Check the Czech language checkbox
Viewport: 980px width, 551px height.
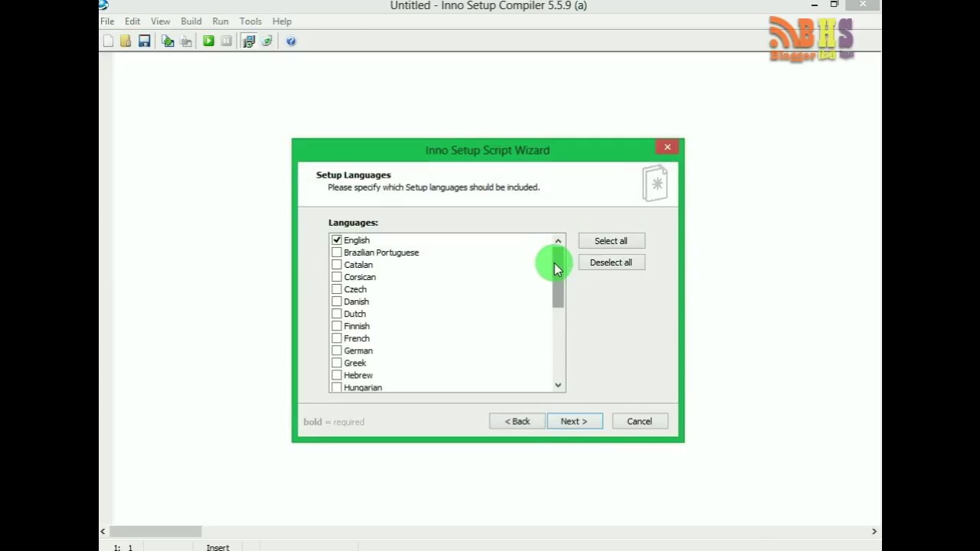point(337,289)
